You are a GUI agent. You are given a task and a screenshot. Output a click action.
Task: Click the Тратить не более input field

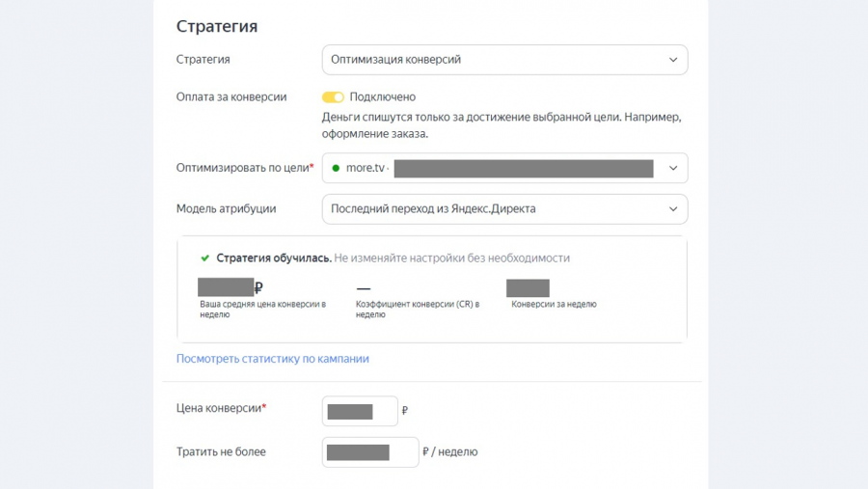[x=369, y=452]
